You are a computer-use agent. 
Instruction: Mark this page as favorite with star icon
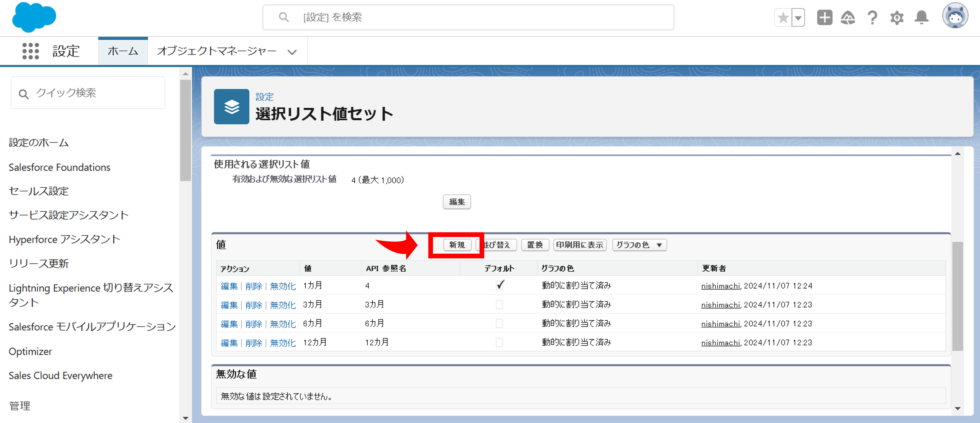(783, 17)
